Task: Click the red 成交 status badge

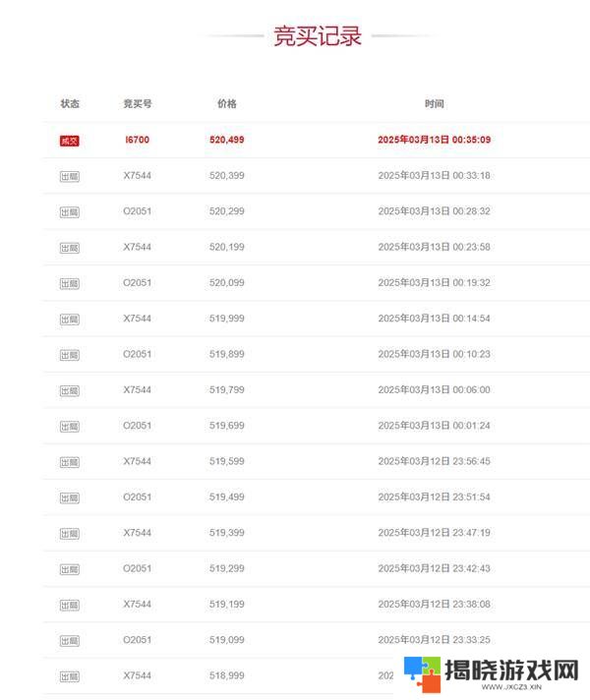Action: [69, 141]
